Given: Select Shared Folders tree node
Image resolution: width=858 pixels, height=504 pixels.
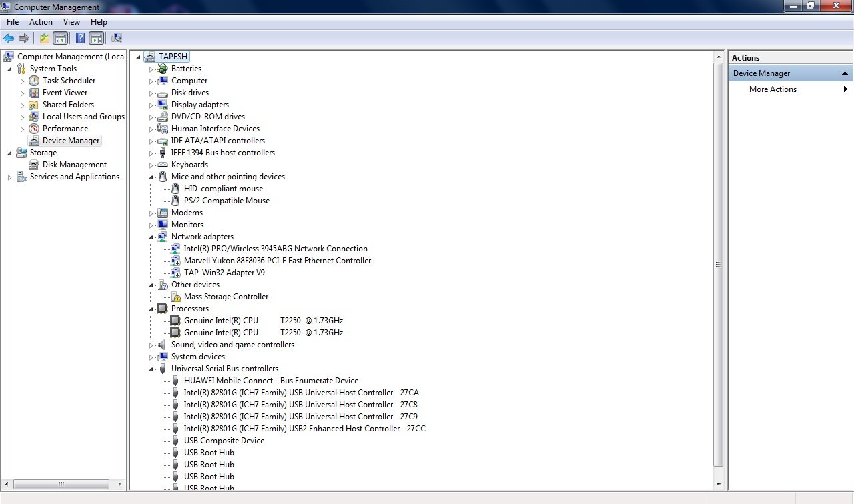Looking at the screenshot, I should tap(68, 105).
